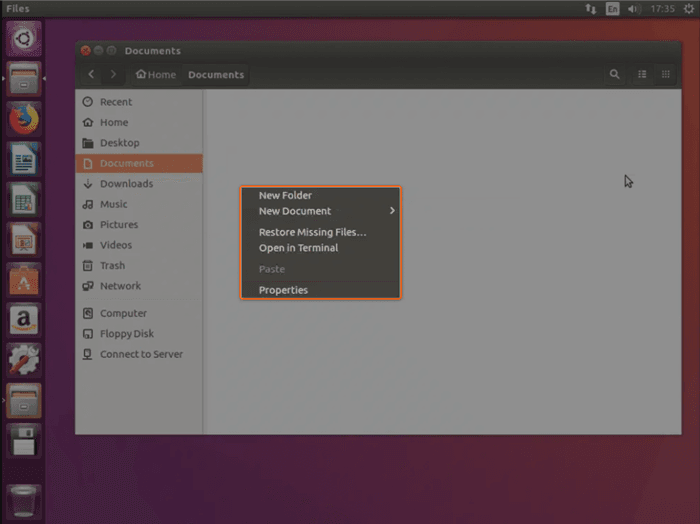Screen dimensions: 700x524
Task: Open keyboard language En indicator
Action: 612,9
